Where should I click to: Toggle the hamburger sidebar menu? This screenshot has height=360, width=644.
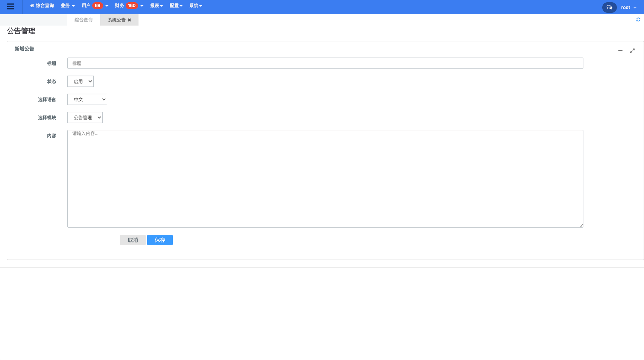click(11, 6)
